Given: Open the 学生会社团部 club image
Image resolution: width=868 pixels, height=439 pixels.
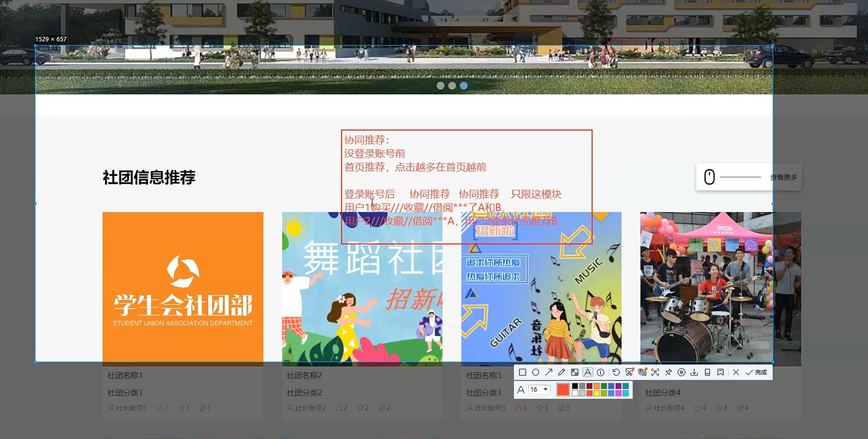Looking at the screenshot, I should 183,289.
